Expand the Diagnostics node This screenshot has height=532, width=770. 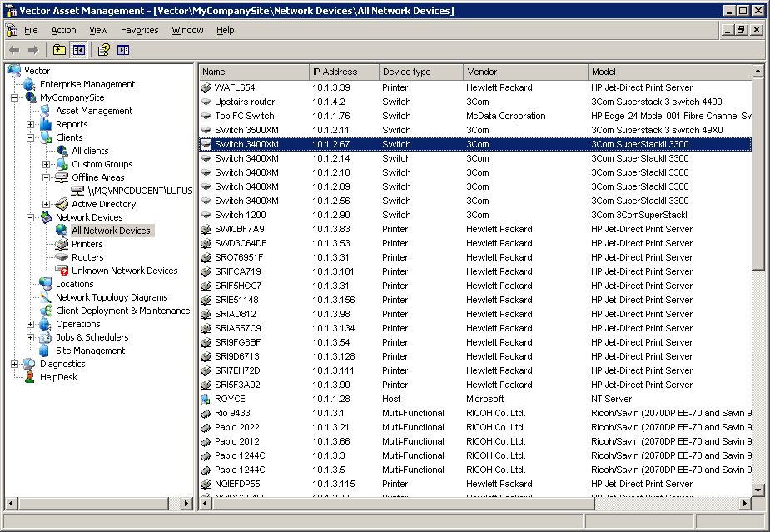coord(14,364)
